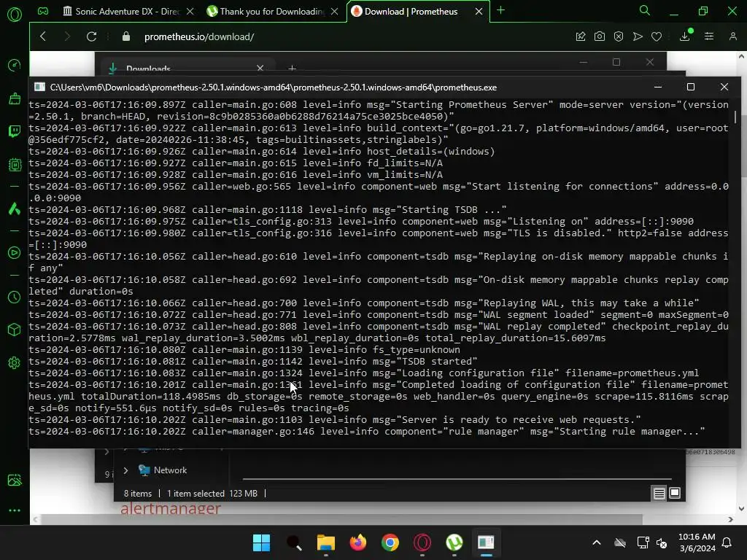
Task: Expand the Network tree node
Action: [x=125, y=470]
